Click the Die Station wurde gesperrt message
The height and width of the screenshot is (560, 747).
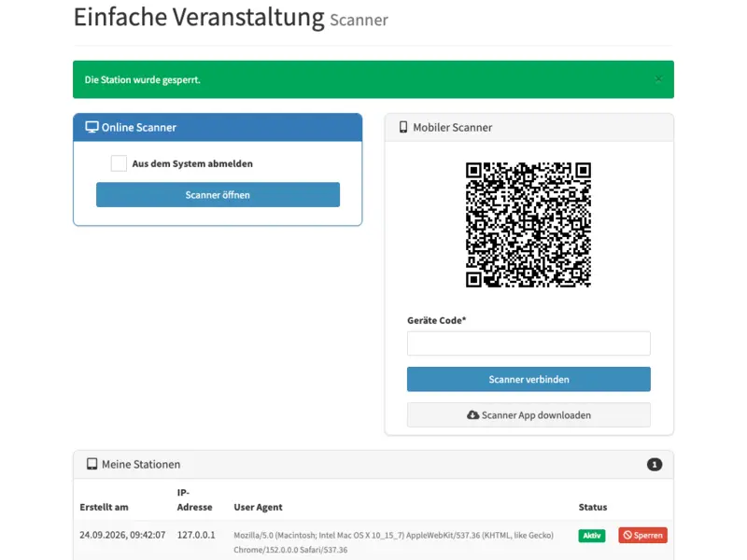click(x=143, y=79)
